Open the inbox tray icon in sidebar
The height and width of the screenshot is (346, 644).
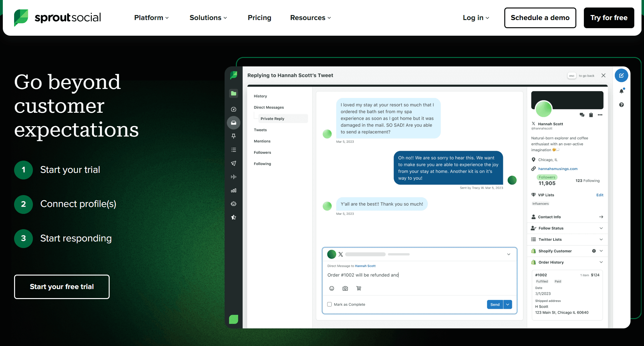(x=234, y=123)
